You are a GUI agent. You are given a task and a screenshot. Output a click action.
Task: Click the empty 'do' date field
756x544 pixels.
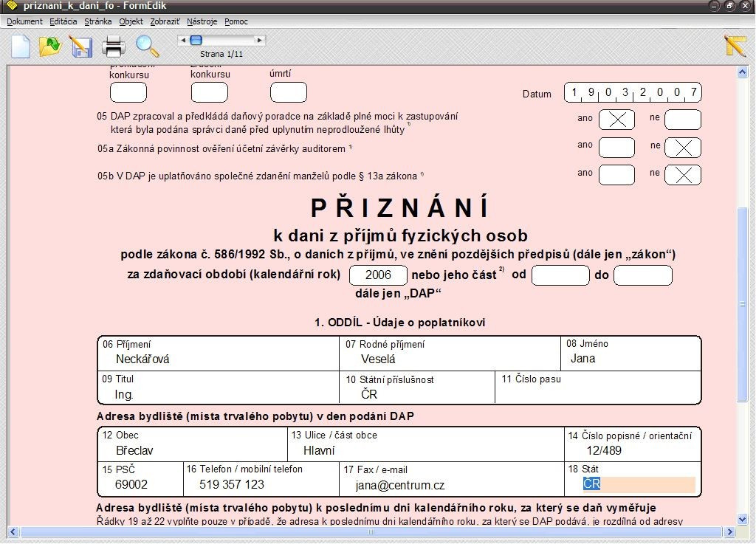tap(643, 275)
